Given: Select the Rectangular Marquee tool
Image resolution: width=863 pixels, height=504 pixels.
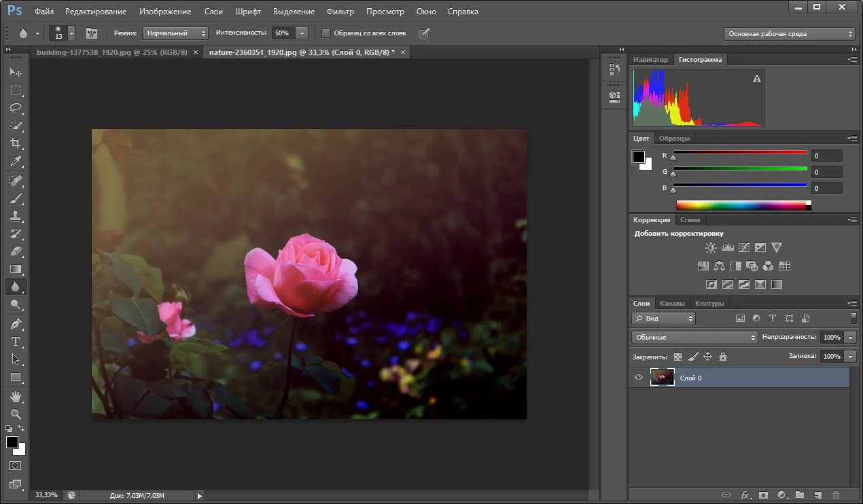Looking at the screenshot, I should click(16, 90).
